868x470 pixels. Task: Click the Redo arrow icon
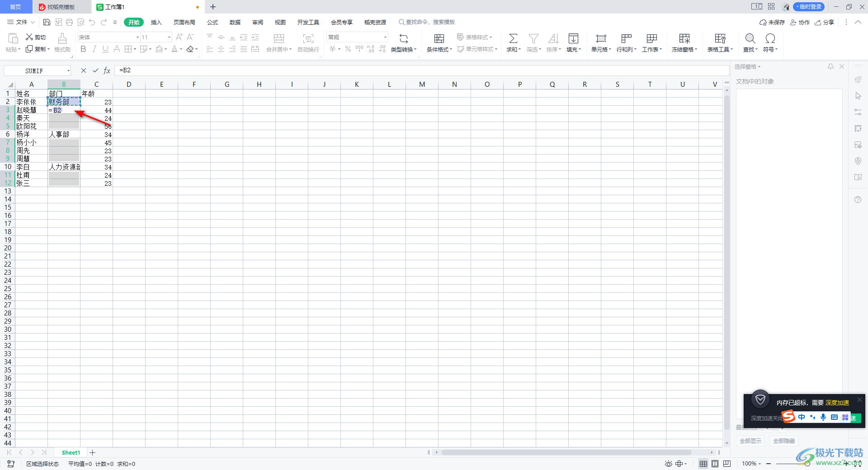[x=104, y=22]
